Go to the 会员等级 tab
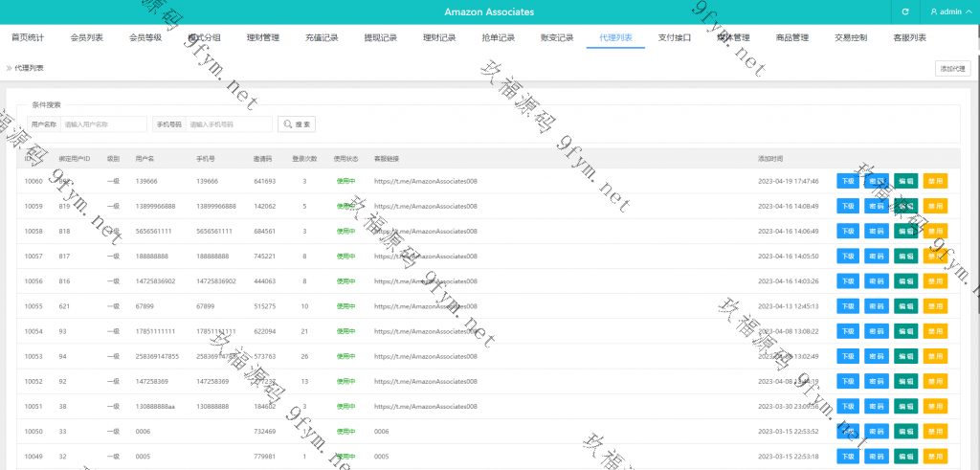Screen dimensions: 980x470 [145, 37]
